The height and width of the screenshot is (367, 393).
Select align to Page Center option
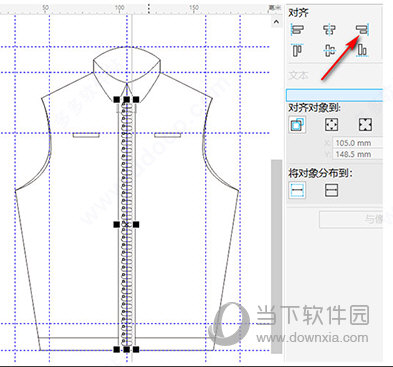365,125
